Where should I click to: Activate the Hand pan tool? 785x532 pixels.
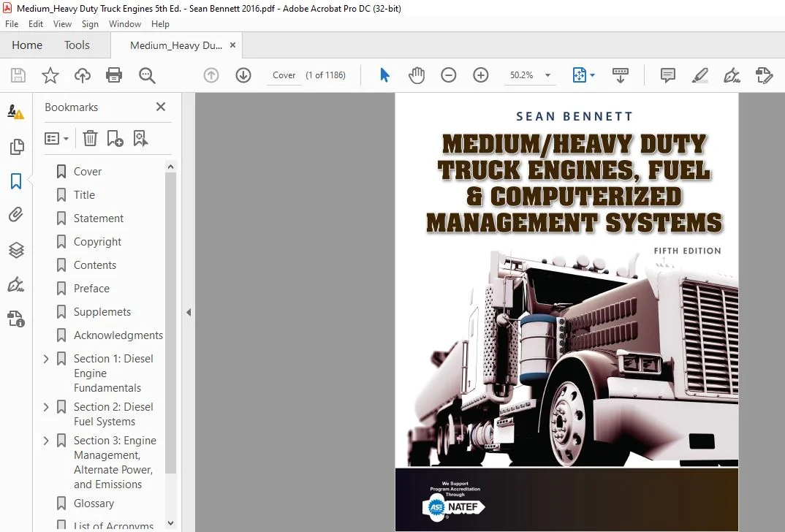pos(417,75)
